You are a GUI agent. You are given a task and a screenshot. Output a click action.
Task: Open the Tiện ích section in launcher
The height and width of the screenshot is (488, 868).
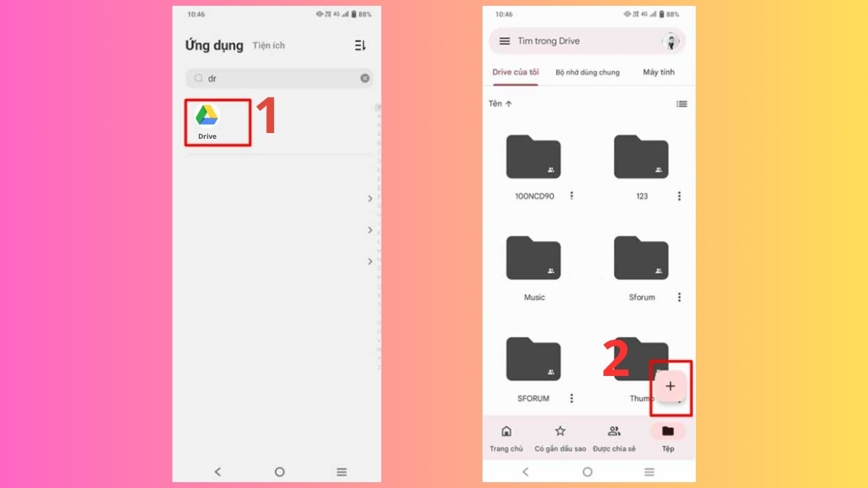click(268, 45)
